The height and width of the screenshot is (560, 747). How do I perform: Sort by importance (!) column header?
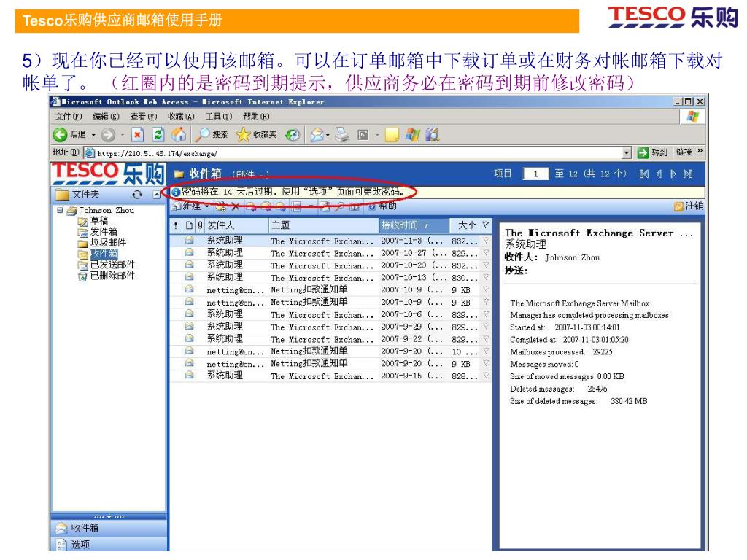pos(177,226)
